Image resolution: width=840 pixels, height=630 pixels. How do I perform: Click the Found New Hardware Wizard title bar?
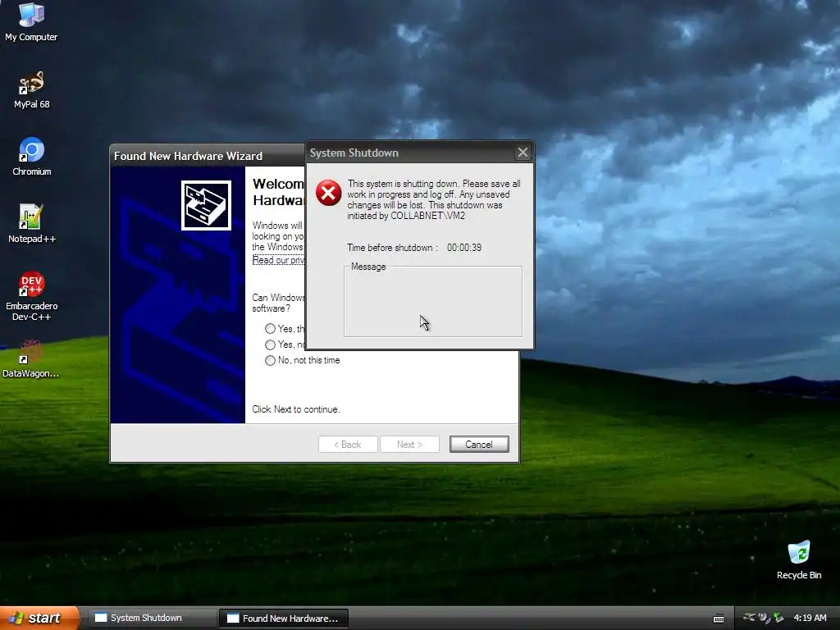click(208, 156)
